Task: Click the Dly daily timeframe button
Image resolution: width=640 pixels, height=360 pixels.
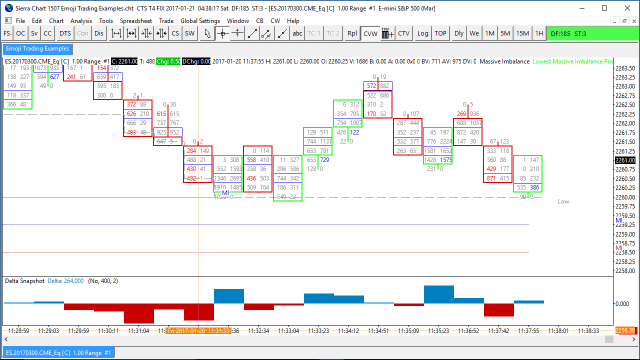Action: point(459,33)
